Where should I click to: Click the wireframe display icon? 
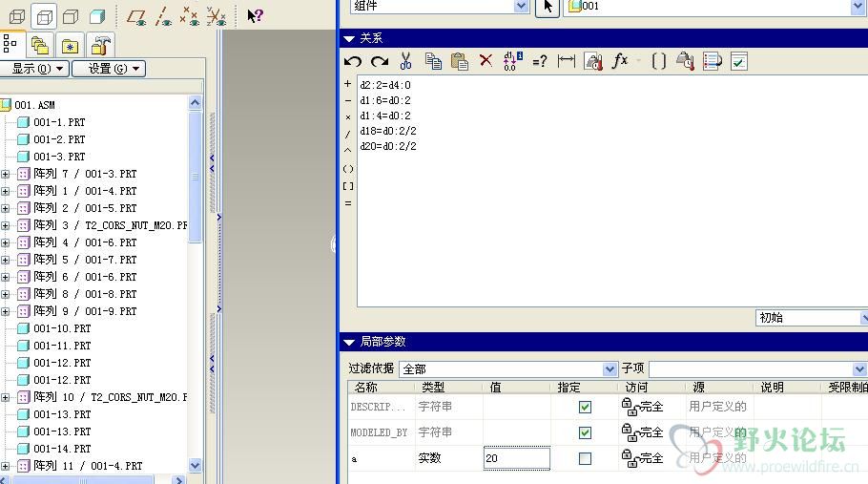[x=17, y=16]
